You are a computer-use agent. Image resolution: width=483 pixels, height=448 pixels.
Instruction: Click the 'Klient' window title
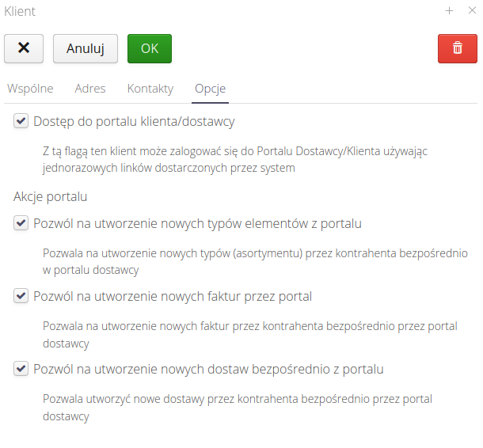coord(20,11)
